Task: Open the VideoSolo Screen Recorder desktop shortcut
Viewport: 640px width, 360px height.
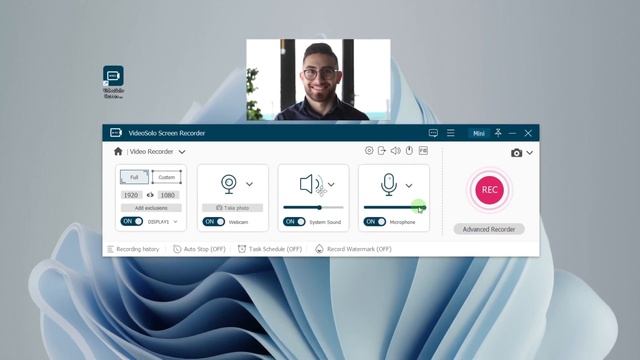Action: [113, 82]
